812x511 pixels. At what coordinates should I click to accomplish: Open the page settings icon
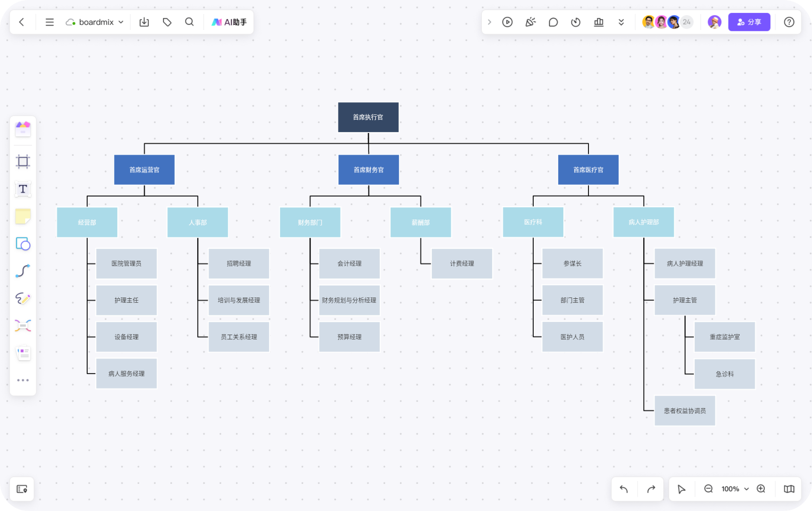tap(22, 489)
